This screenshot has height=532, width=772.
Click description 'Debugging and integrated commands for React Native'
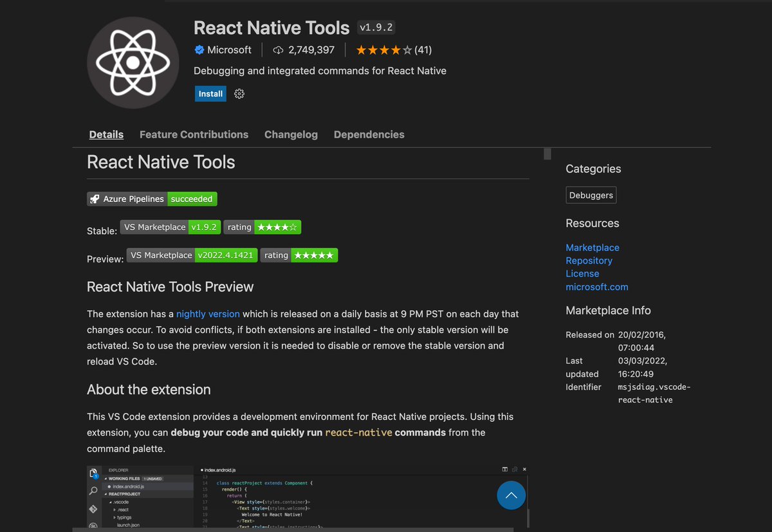320,71
